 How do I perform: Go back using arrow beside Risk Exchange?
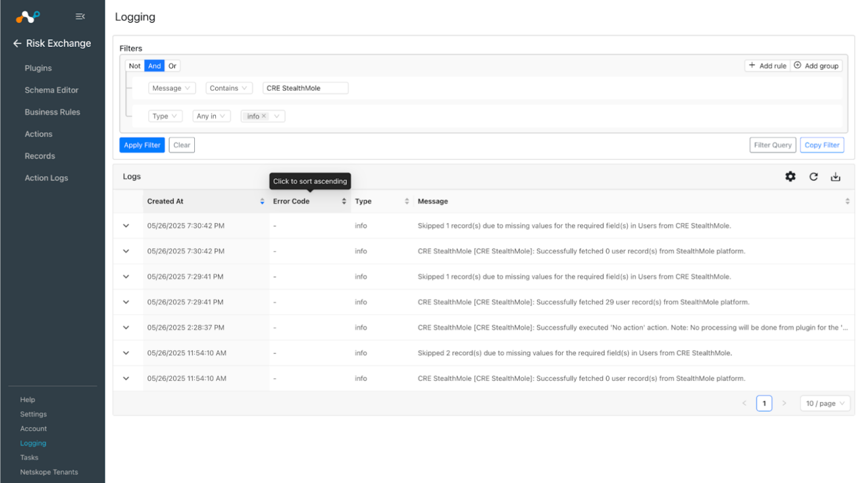click(17, 43)
